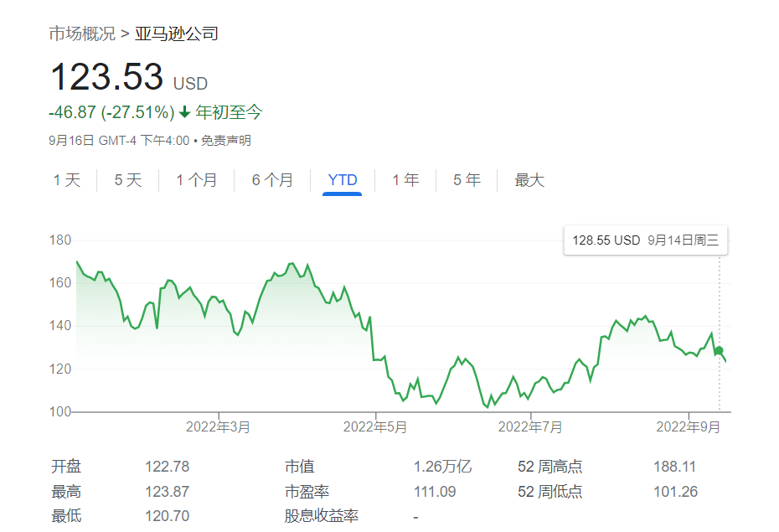
Task: Click the 2022年5月 axis label
Action: click(x=375, y=427)
